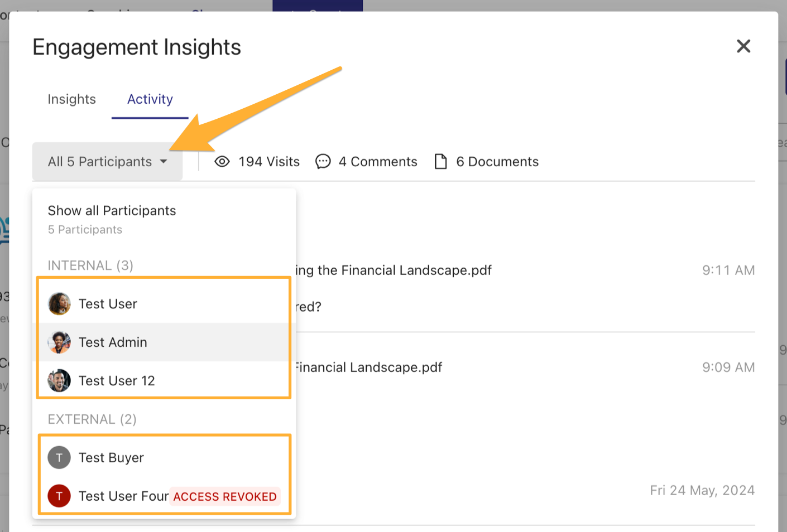Click Test Admin's profile avatar
The height and width of the screenshot is (532, 787).
(x=59, y=342)
